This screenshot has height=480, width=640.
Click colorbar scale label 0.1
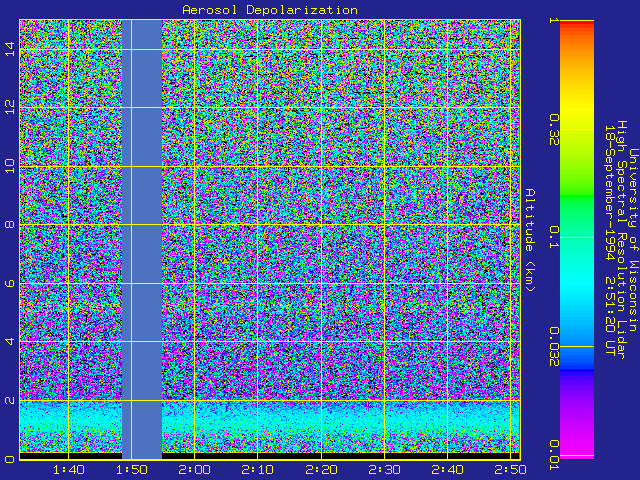tap(554, 237)
